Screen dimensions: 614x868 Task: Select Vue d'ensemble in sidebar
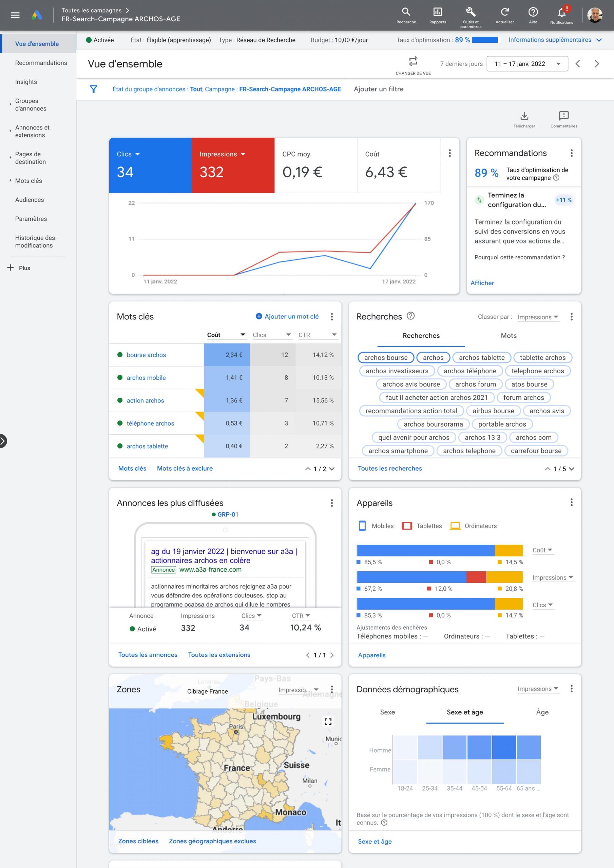coord(37,44)
